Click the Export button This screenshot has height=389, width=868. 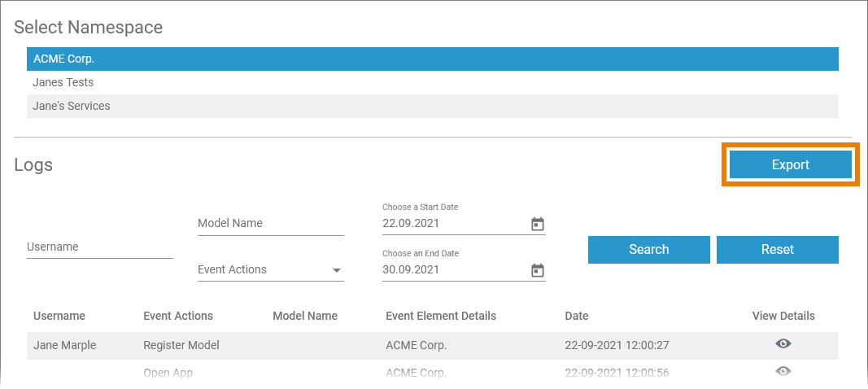coord(790,164)
